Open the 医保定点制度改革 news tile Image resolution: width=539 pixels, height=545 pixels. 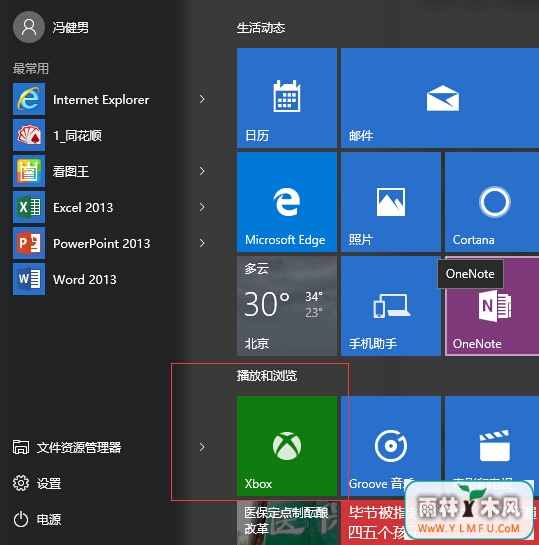[287, 523]
